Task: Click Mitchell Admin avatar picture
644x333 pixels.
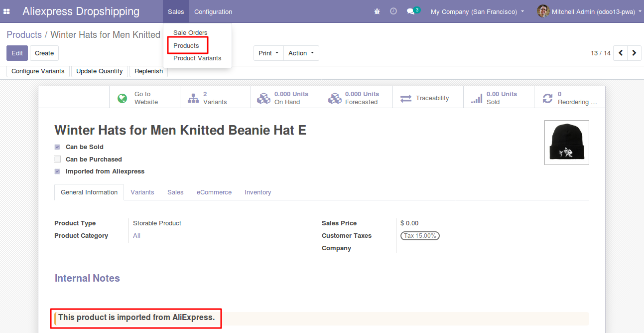Action: [543, 11]
